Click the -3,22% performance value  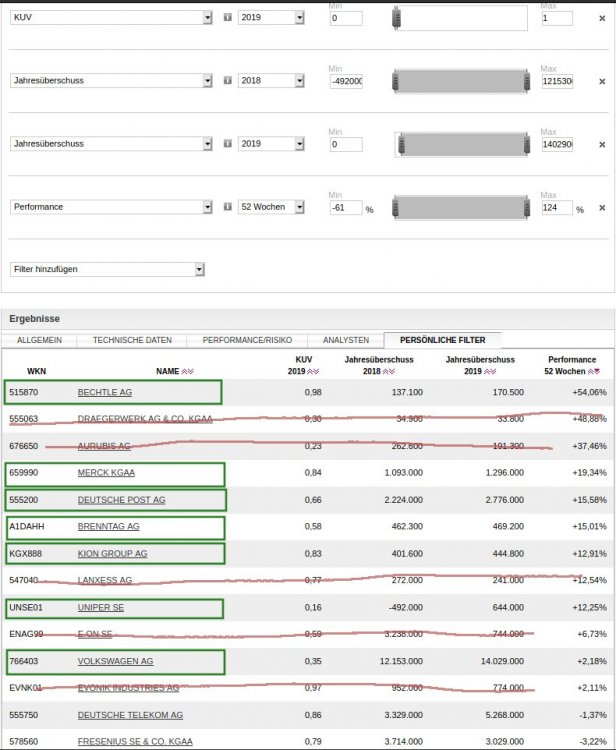(593, 742)
